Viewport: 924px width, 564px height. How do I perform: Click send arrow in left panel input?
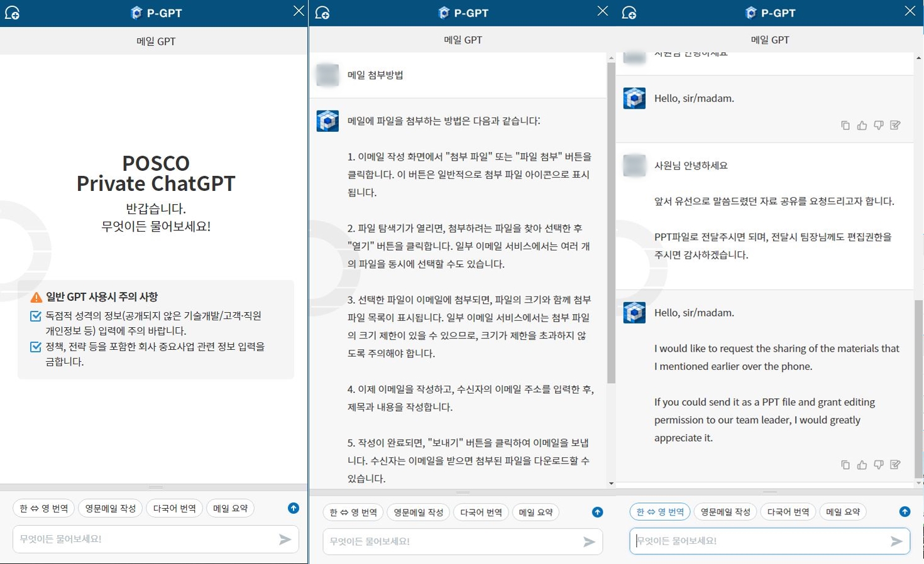pos(285,539)
